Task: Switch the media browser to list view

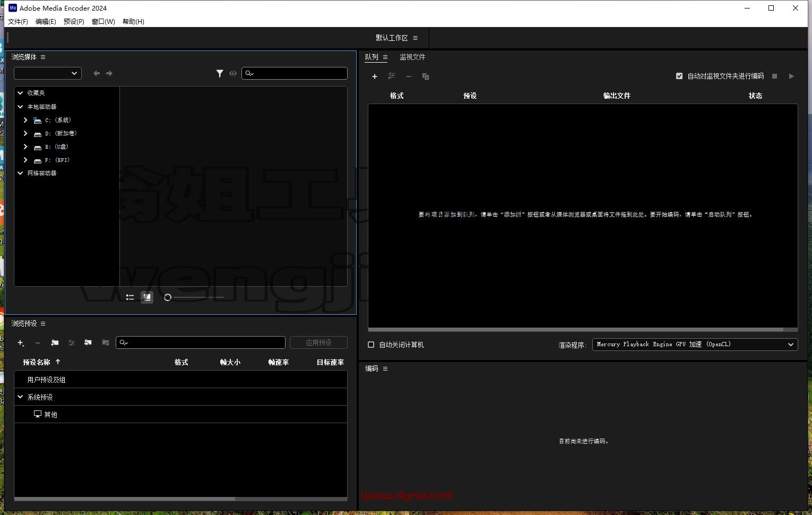Action: tap(130, 297)
